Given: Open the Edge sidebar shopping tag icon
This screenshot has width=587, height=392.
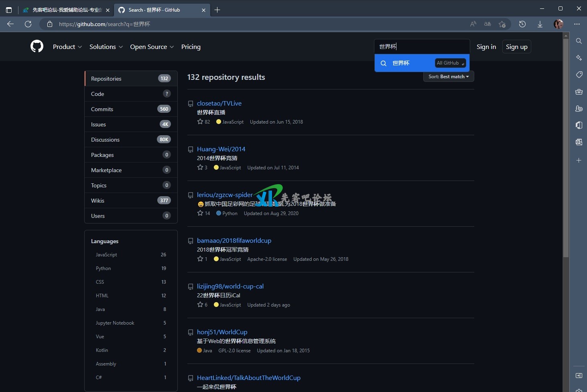Looking at the screenshot, I should [x=579, y=75].
